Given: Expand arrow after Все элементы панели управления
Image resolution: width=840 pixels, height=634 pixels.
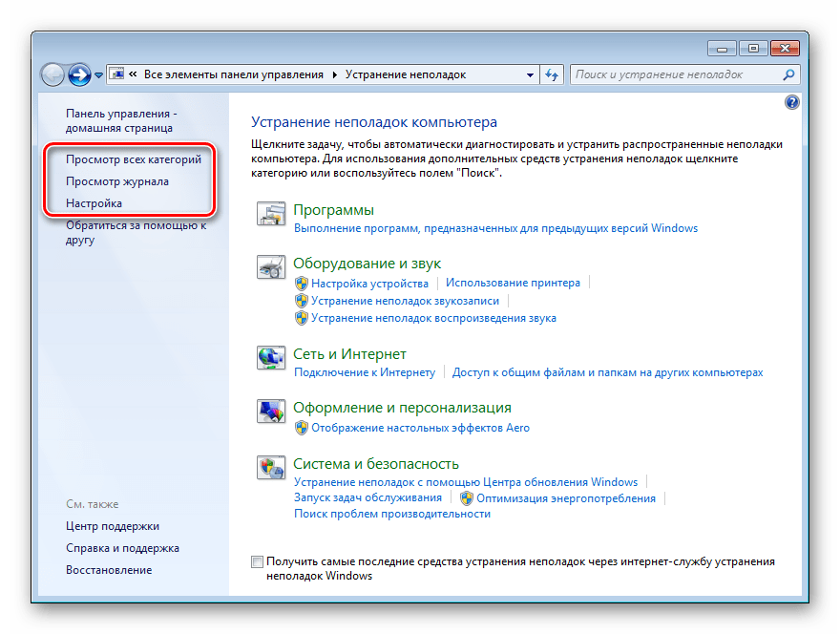Looking at the screenshot, I should pos(334,74).
